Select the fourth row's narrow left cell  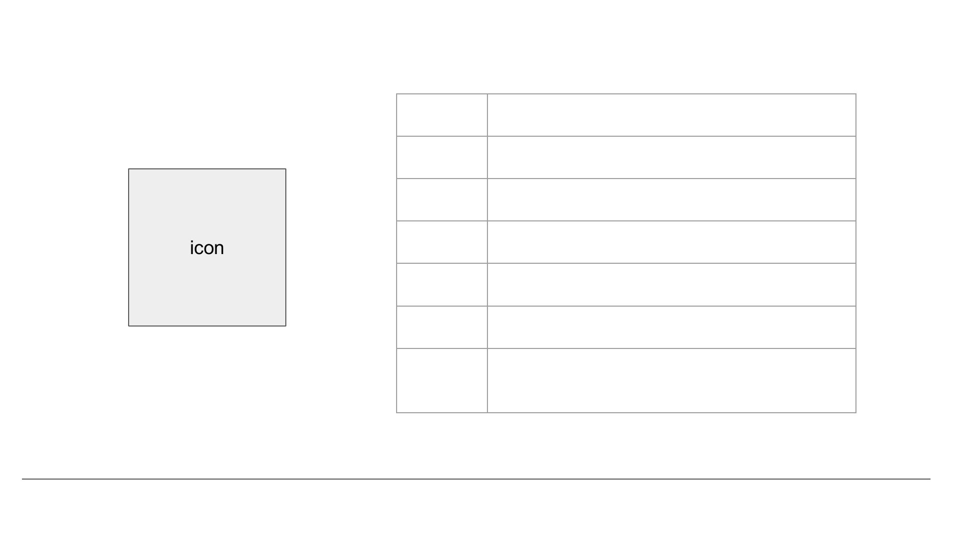[442, 242]
